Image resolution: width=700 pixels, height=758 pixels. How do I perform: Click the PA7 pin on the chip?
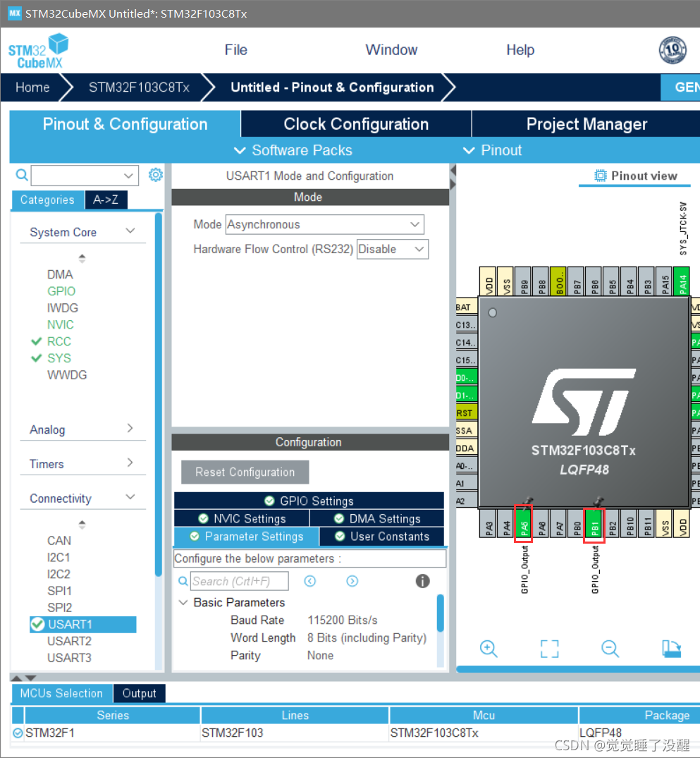[x=559, y=523]
